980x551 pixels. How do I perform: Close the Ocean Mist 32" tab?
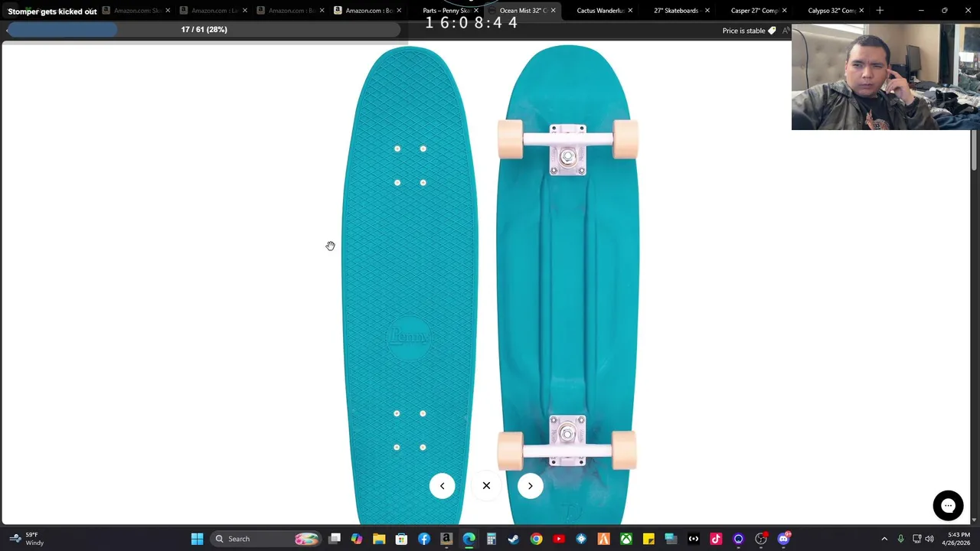(x=553, y=11)
